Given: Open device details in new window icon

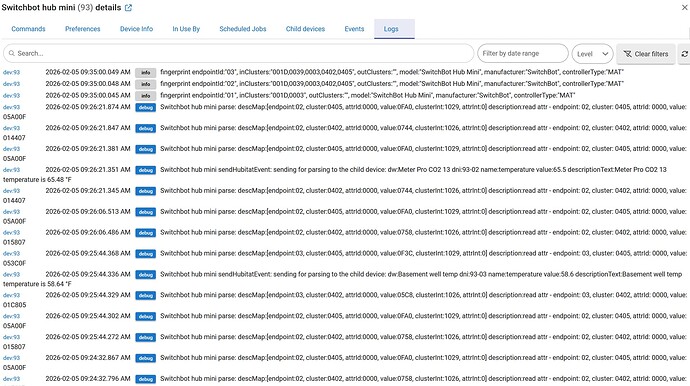Looking at the screenshot, I should (x=128, y=7).
